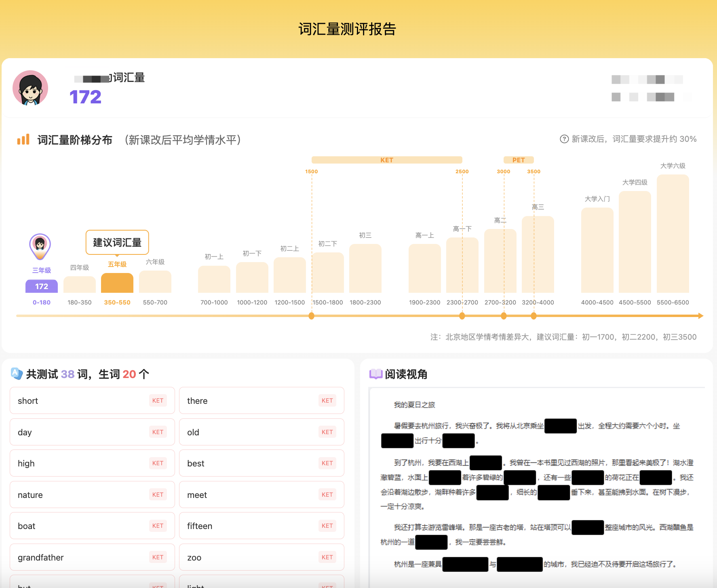Open the word card 'short'
The width and height of the screenshot is (717, 588).
[92, 401]
